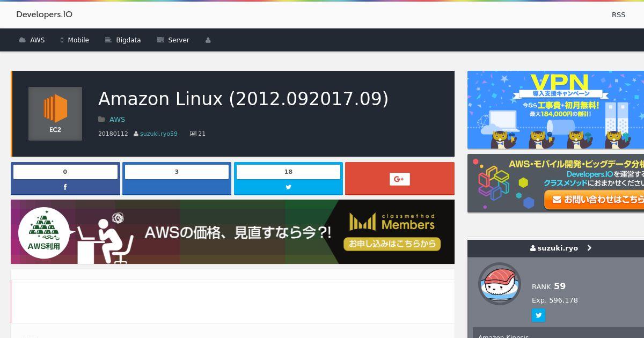Share the article on Twitter

(x=288, y=187)
